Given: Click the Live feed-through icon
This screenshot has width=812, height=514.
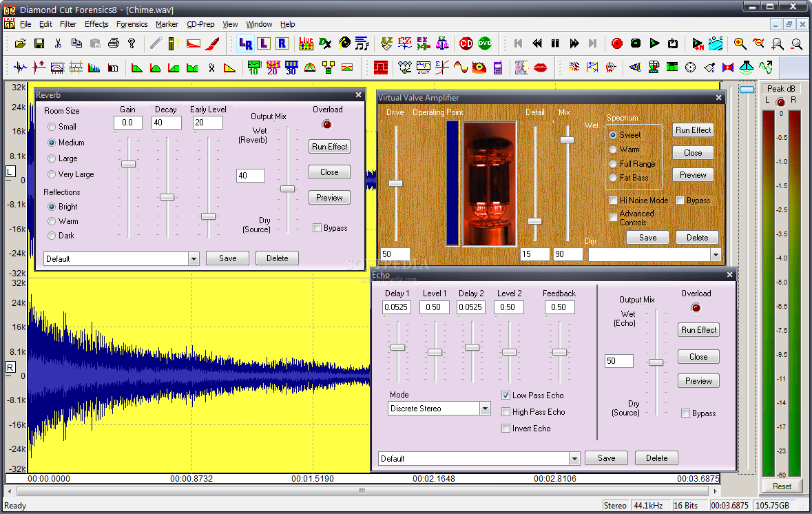Looking at the screenshot, I should pyautogui.click(x=306, y=43).
